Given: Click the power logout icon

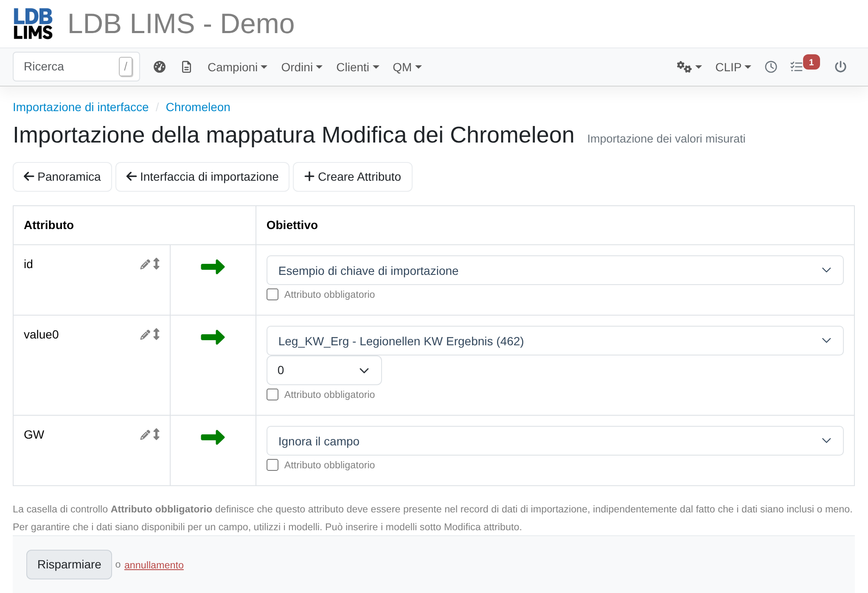Looking at the screenshot, I should click(840, 67).
